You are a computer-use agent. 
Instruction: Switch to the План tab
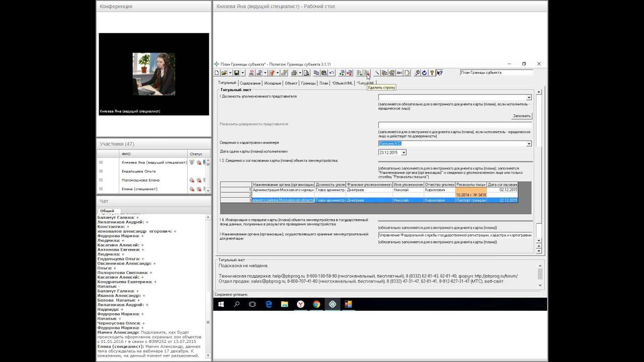coord(324,83)
